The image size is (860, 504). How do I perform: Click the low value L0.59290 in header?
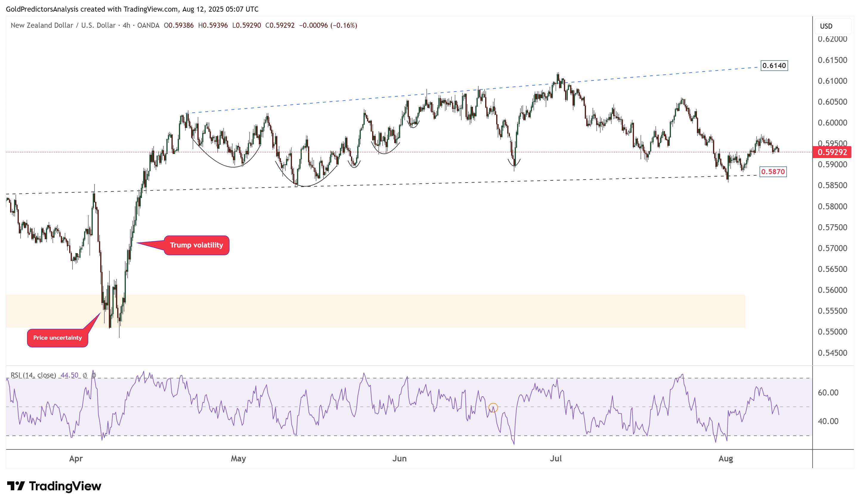click(246, 25)
